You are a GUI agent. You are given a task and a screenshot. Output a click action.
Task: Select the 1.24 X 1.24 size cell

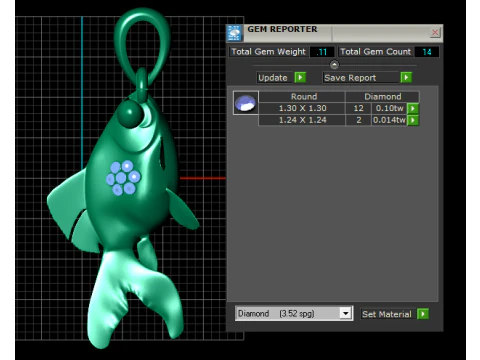tap(302, 120)
